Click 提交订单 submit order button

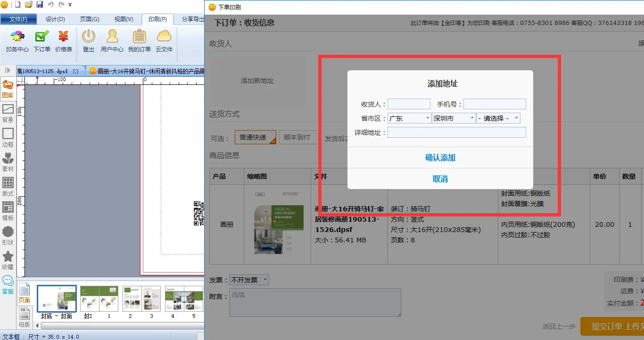tap(612, 326)
